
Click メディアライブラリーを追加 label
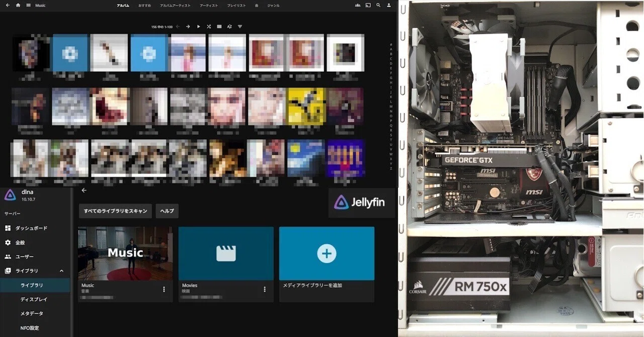pos(312,285)
